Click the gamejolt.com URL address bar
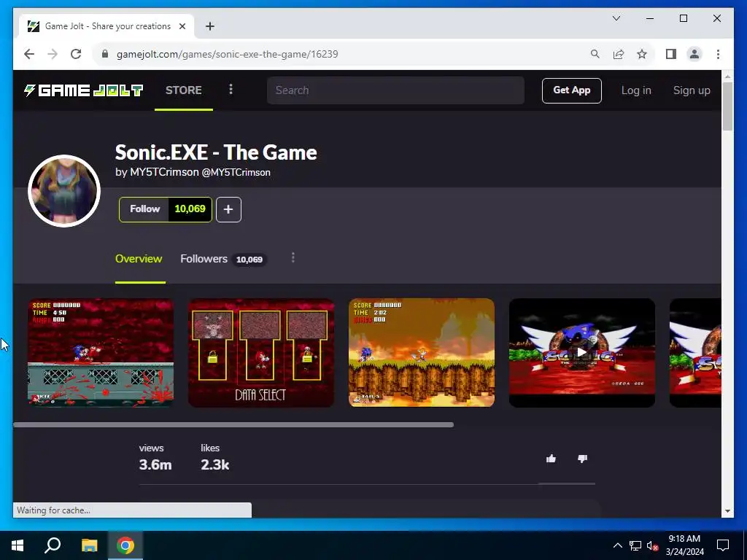Viewport: 747px width, 560px height. pyautogui.click(x=228, y=54)
